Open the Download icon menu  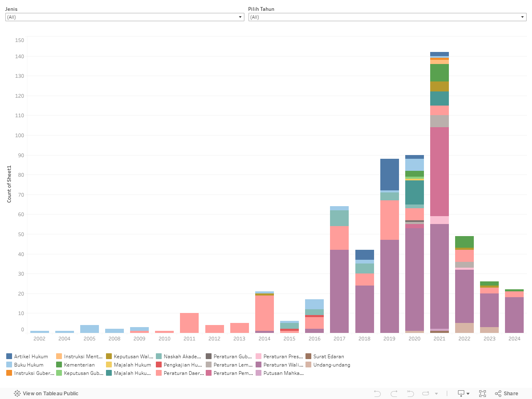pos(463,393)
